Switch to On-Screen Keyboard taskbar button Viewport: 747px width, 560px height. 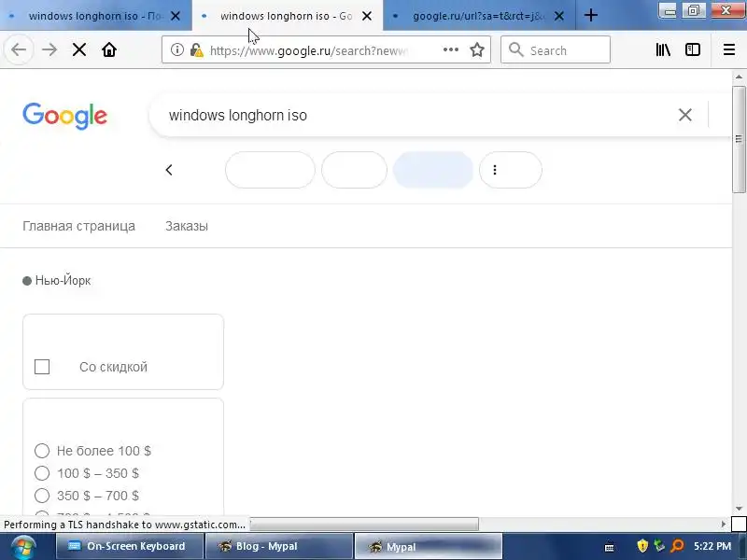point(129,546)
